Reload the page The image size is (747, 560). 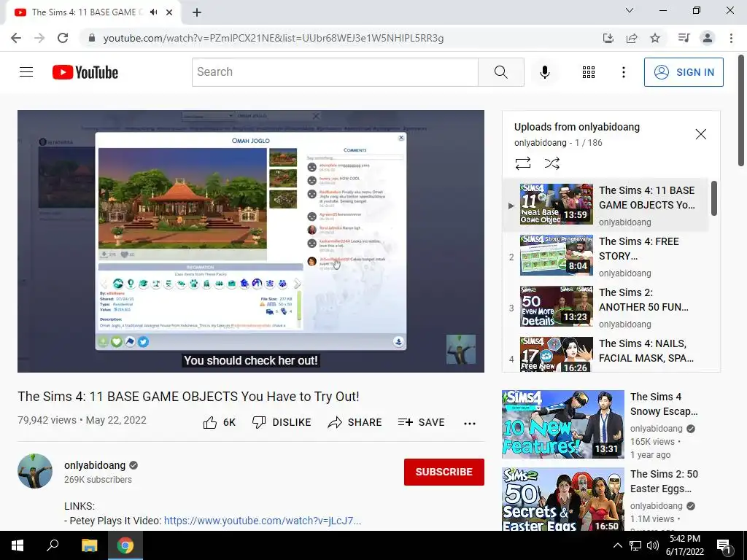(x=63, y=38)
